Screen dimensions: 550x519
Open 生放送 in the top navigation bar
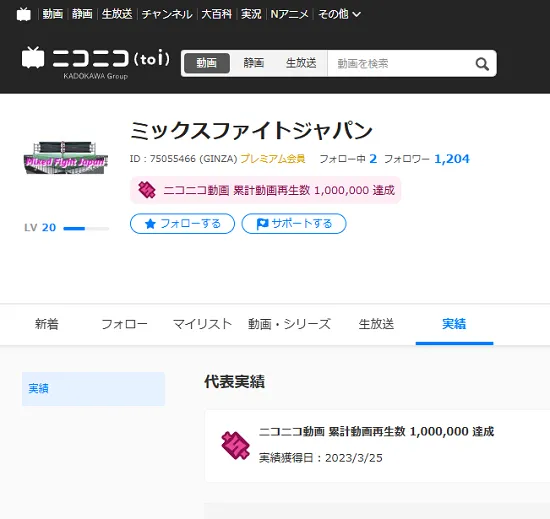tap(117, 14)
